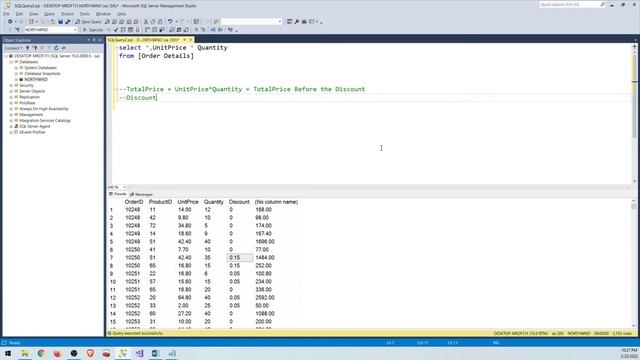Click the Disconnect icon in Object Explorer
640x360 pixels.
pyautogui.click(x=35, y=48)
